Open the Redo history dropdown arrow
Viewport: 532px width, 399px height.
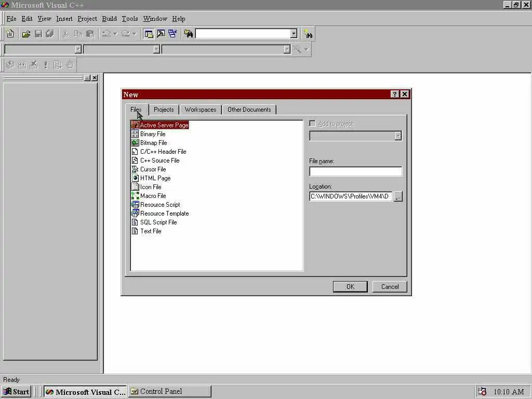135,34
